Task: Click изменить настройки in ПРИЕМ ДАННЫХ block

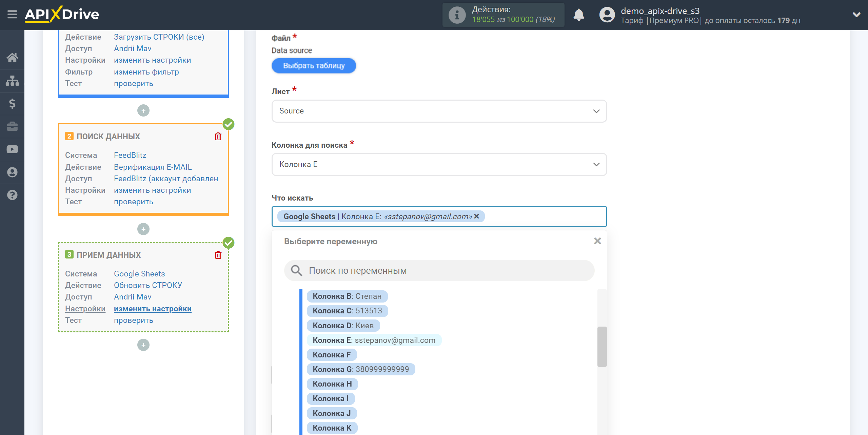Action: (153, 309)
